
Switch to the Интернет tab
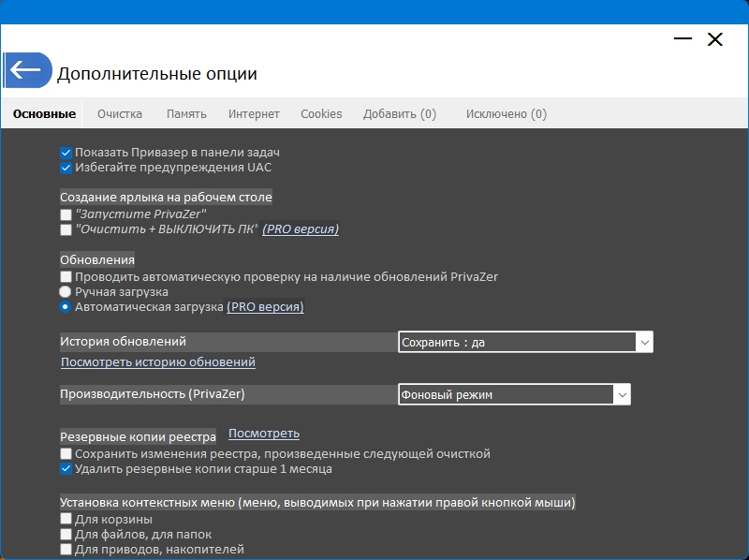tap(254, 114)
